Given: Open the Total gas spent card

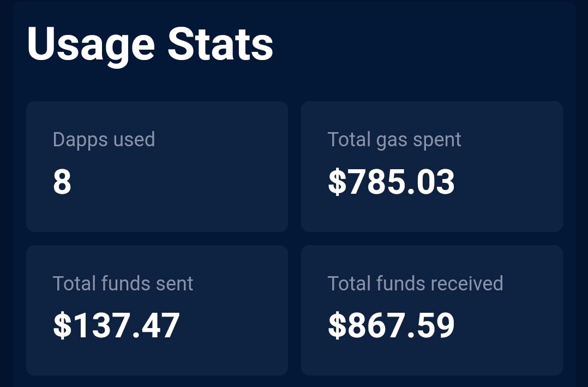Looking at the screenshot, I should click(x=432, y=166).
